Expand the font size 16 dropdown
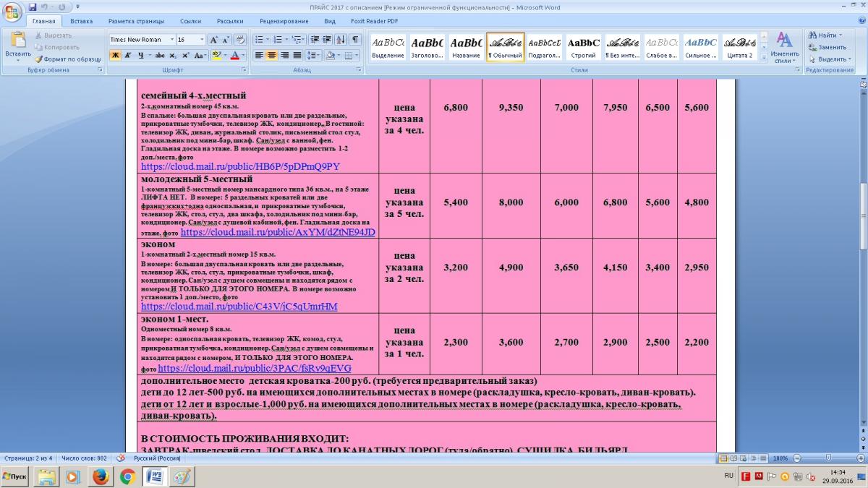This screenshot has height=488, width=868. pyautogui.click(x=202, y=40)
